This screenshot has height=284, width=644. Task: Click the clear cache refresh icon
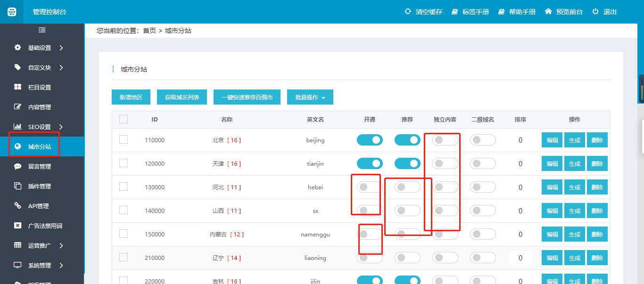[x=408, y=11]
